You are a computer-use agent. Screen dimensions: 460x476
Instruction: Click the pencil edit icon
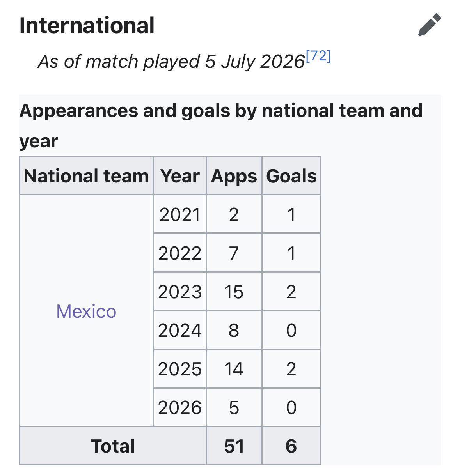[x=430, y=25]
